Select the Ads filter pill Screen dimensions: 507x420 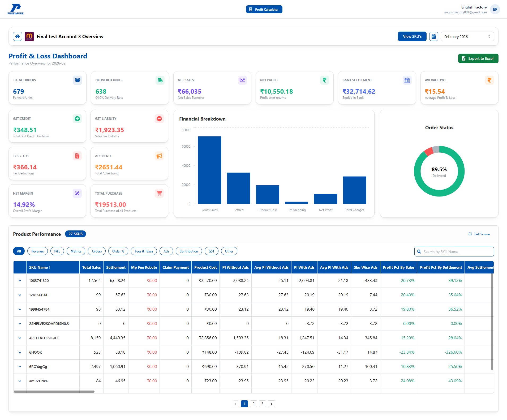166,251
